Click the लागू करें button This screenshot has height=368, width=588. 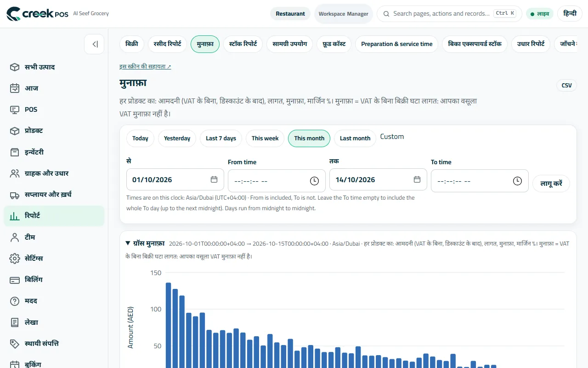[x=551, y=184]
